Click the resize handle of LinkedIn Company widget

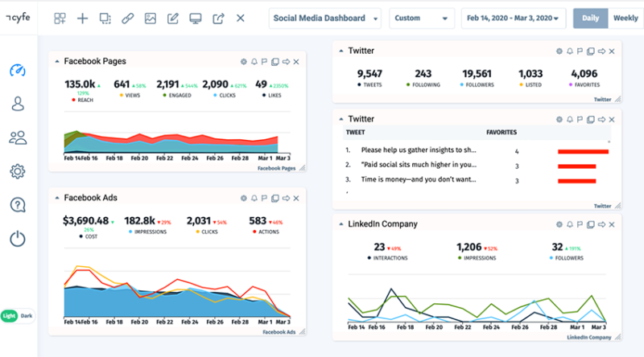(617, 338)
